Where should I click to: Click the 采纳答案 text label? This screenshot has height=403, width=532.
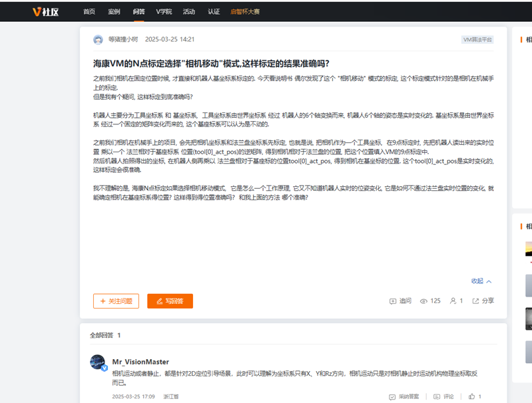click(x=409, y=396)
